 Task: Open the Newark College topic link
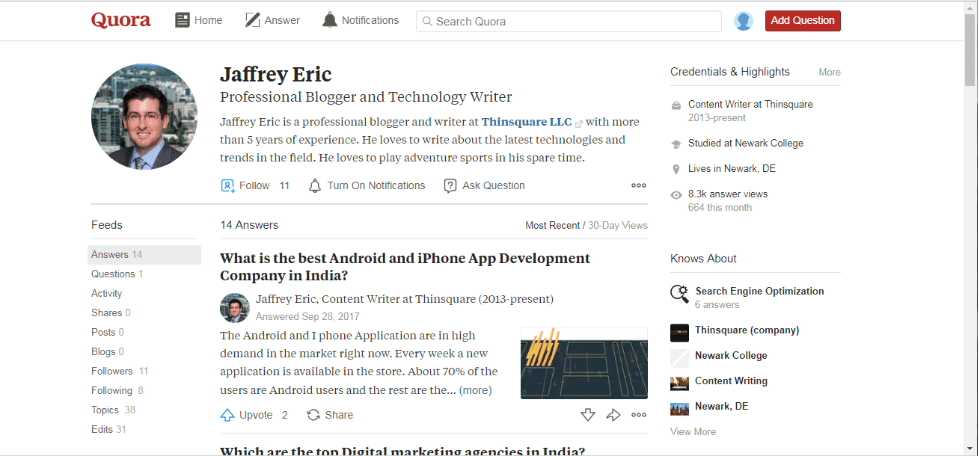[x=731, y=356]
